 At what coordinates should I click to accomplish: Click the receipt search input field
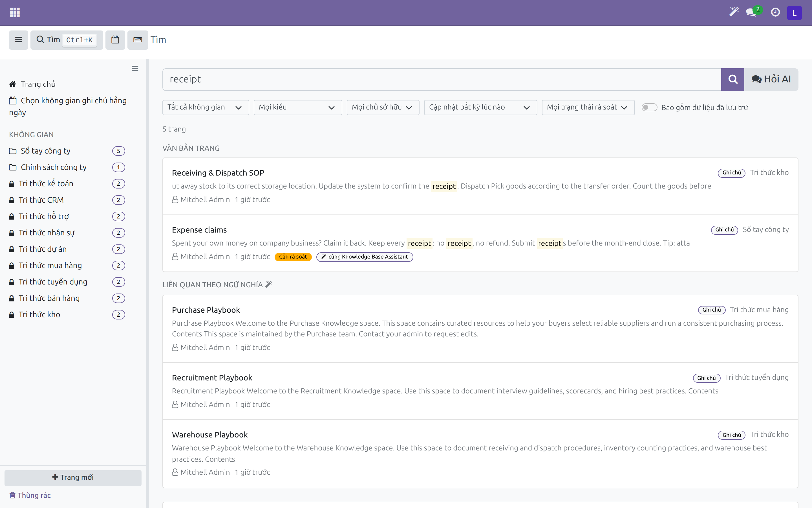tap(442, 79)
